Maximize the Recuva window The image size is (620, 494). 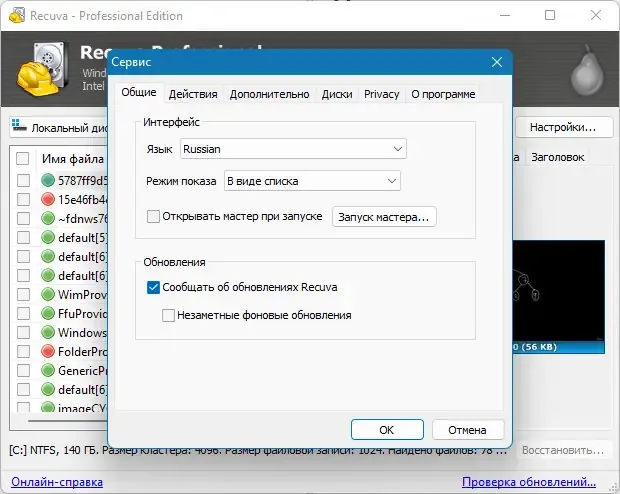point(550,15)
